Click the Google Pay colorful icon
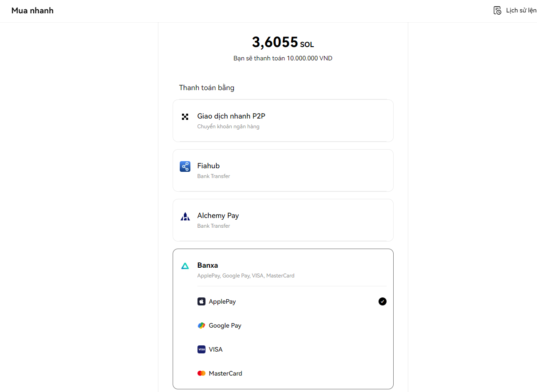This screenshot has width=537, height=392. tap(201, 325)
